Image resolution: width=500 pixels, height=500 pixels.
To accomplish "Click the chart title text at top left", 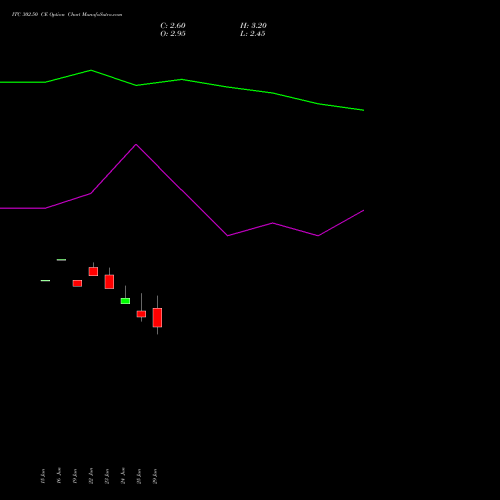I will (67, 15).
